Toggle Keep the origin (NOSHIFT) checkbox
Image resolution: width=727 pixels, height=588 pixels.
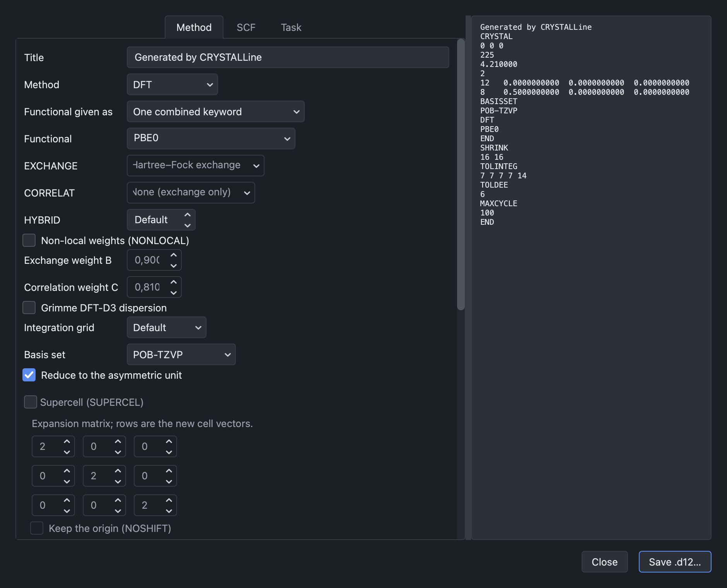(x=37, y=528)
